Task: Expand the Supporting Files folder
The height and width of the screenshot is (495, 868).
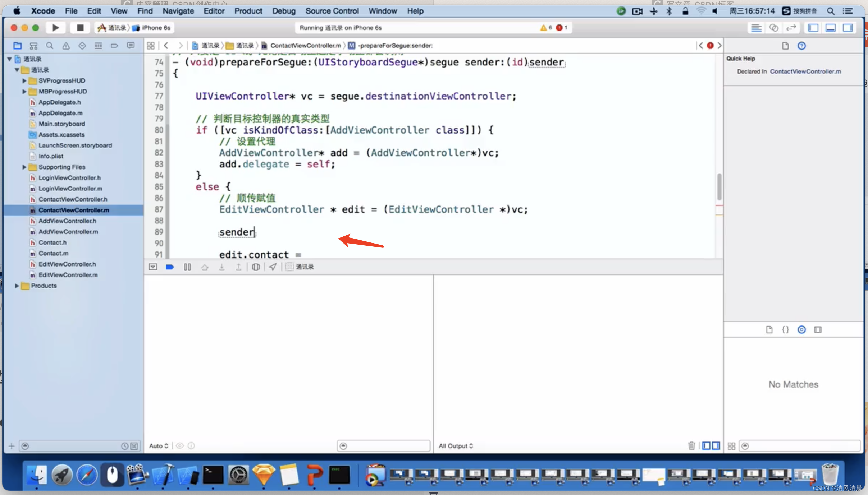Action: coord(24,167)
